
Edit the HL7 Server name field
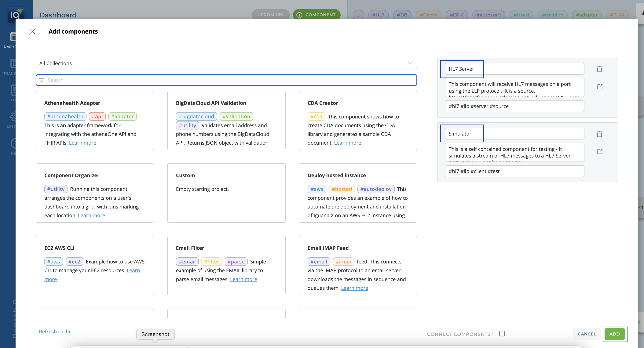[x=514, y=69]
